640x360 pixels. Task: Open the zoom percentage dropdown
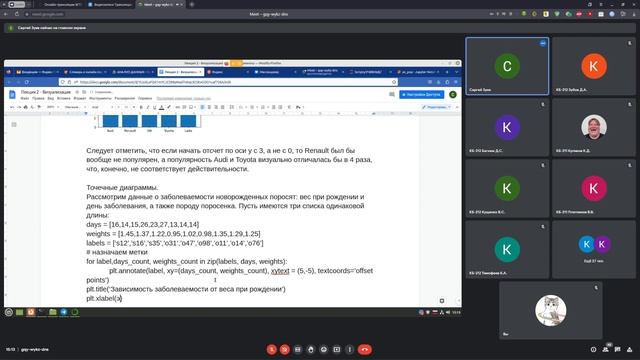(53, 107)
